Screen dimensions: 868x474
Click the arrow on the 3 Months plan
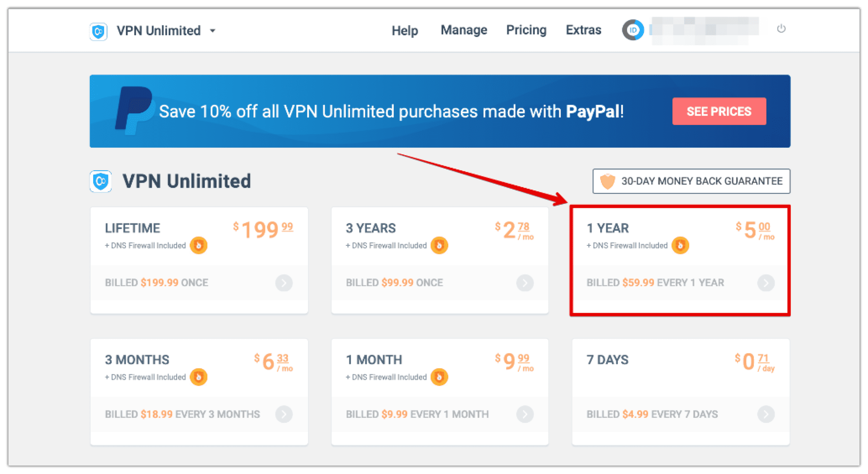click(284, 414)
